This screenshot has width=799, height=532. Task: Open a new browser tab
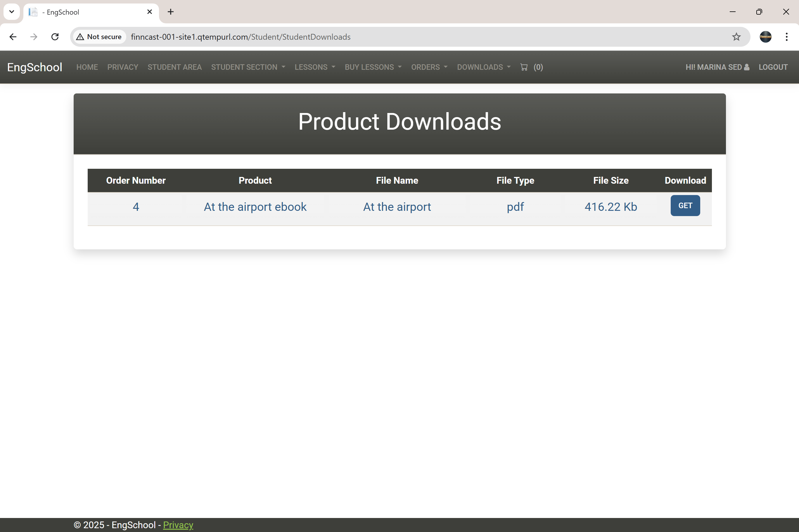(170, 12)
